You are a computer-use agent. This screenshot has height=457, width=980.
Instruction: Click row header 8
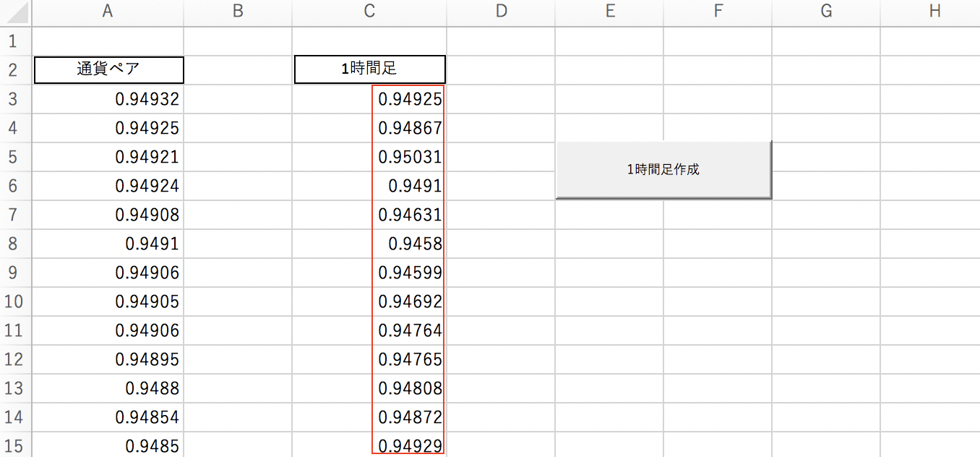pyautogui.click(x=15, y=244)
